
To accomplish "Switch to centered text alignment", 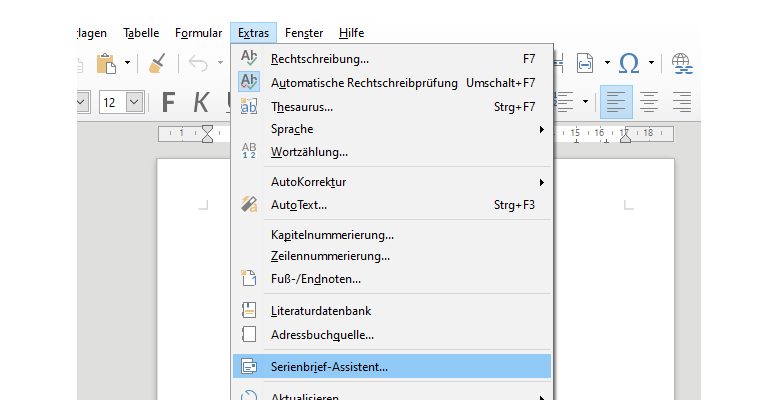I will pos(649,102).
